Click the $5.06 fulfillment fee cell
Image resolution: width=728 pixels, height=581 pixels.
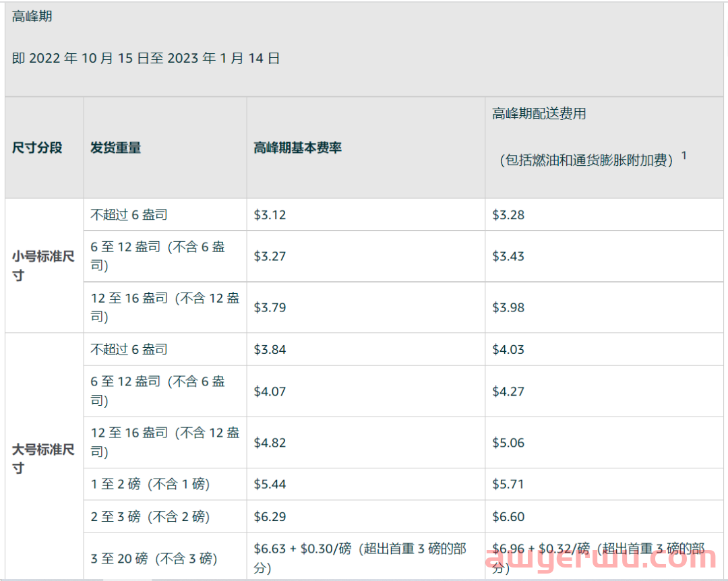coord(508,443)
